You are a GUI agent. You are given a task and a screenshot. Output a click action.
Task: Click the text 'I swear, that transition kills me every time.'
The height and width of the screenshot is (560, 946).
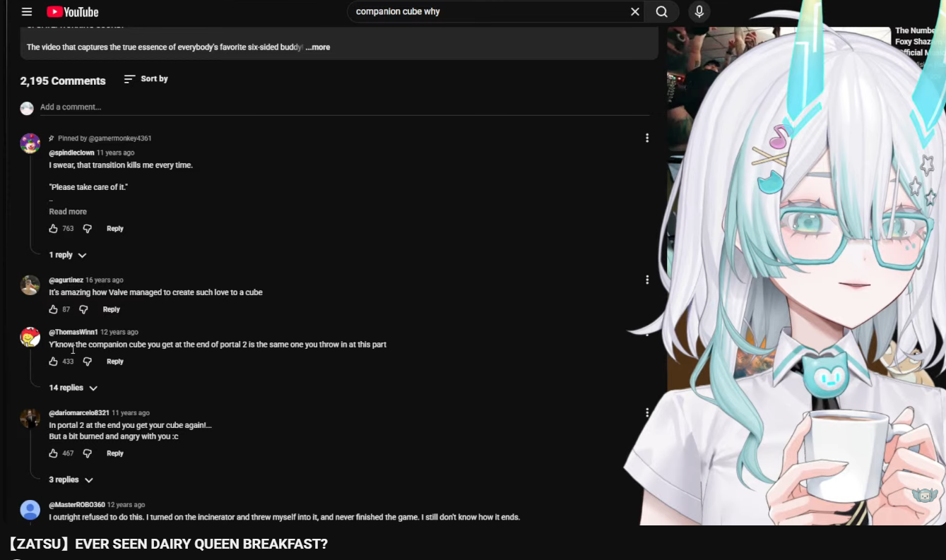(x=121, y=165)
